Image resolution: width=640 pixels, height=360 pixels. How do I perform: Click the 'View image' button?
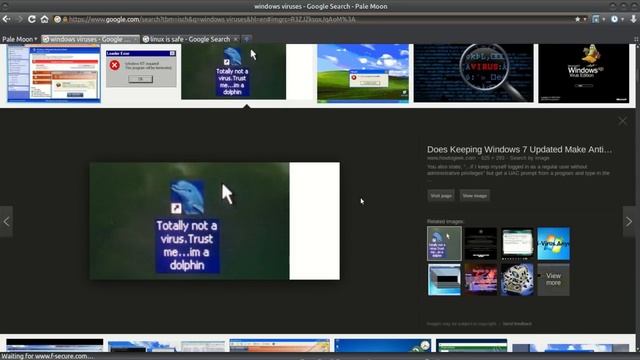(474, 196)
